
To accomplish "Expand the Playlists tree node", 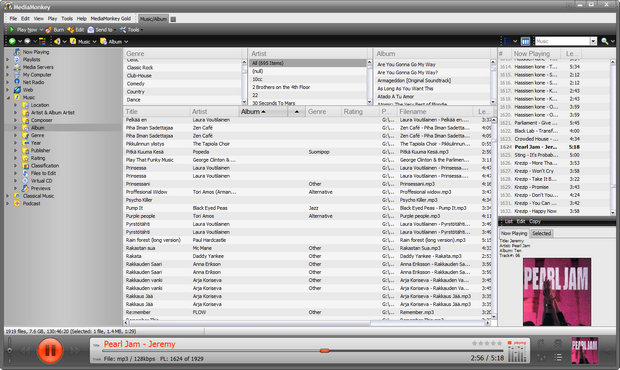I will (8, 60).
